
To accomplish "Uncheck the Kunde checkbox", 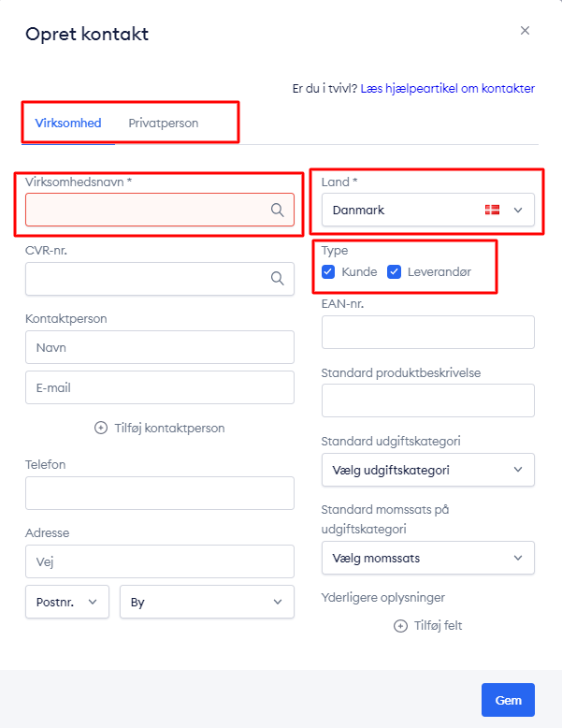I will [328, 271].
